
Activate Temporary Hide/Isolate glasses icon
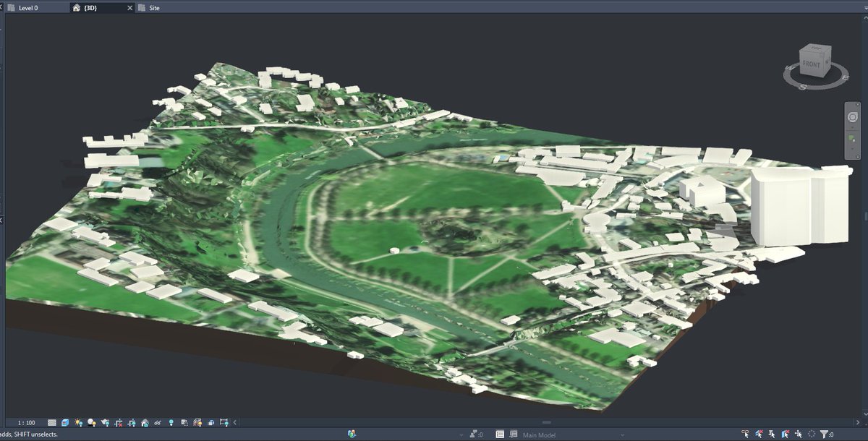point(157,421)
